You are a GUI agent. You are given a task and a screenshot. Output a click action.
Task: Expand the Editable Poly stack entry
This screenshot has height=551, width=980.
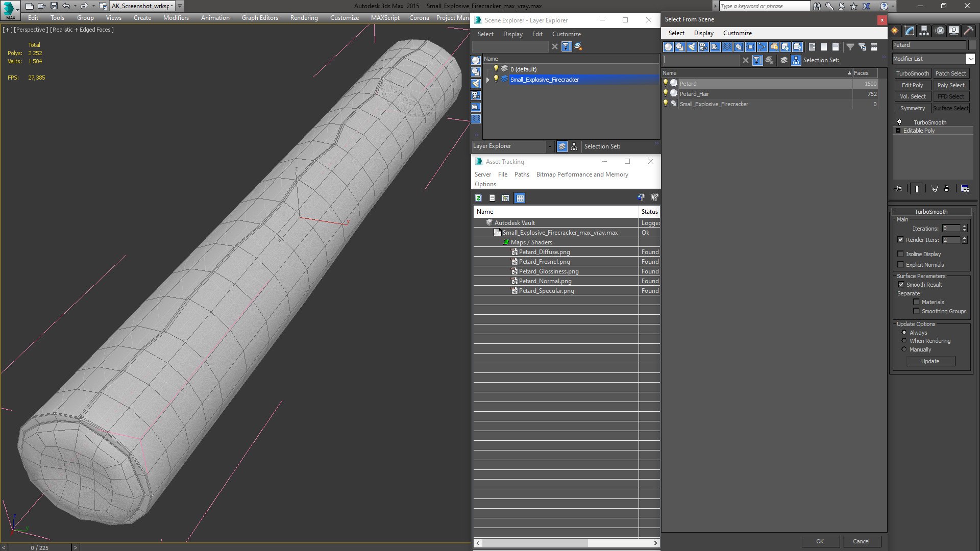click(x=898, y=131)
